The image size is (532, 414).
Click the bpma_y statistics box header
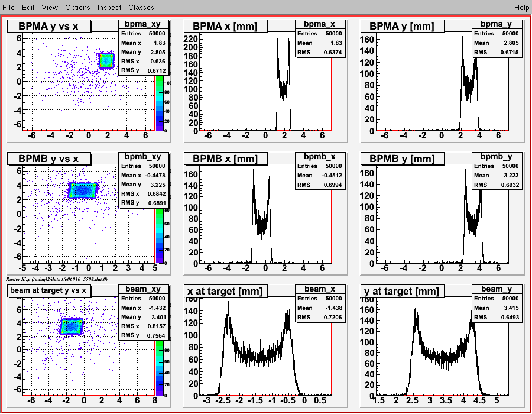pos(497,24)
